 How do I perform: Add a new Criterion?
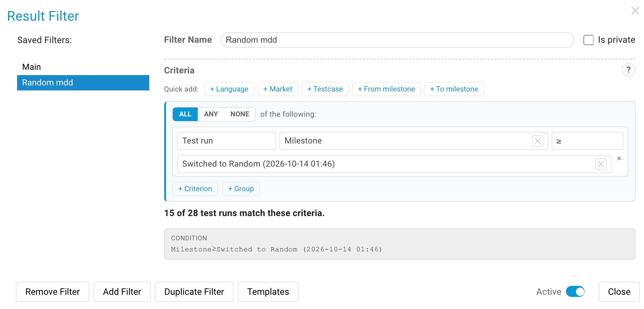pos(195,189)
